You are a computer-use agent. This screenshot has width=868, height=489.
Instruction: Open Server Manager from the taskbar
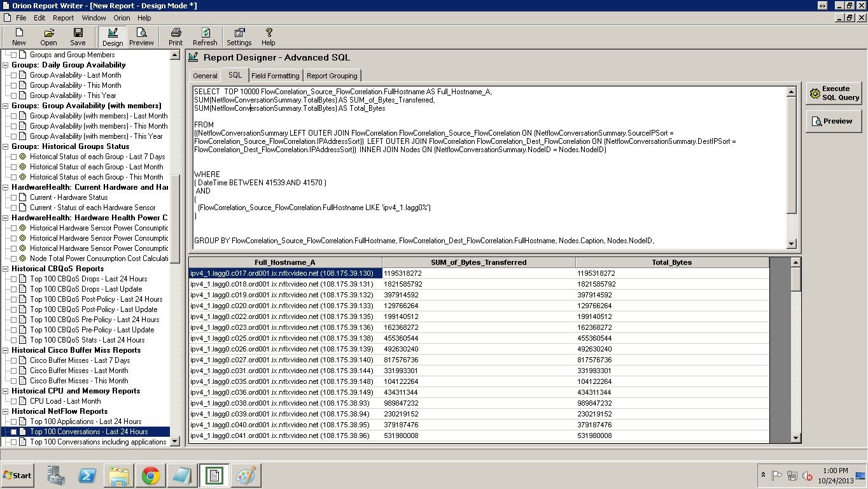56,475
